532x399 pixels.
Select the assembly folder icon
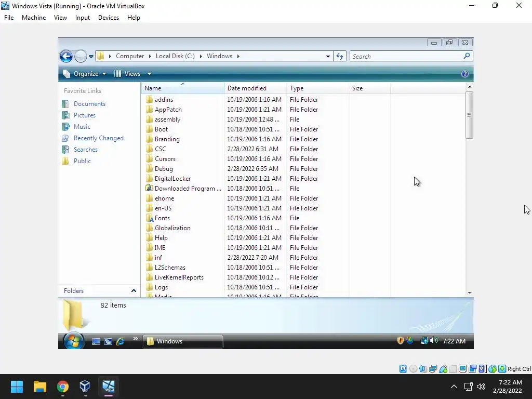pyautogui.click(x=149, y=119)
